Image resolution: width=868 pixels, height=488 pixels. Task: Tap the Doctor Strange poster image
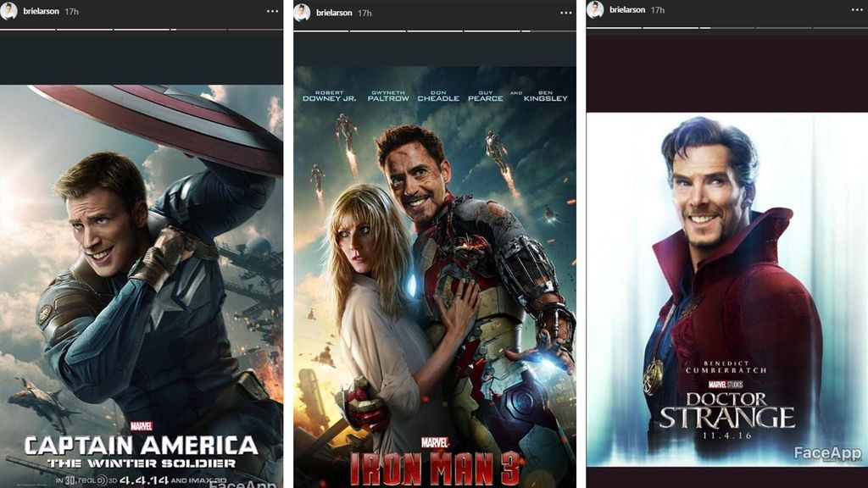click(726, 290)
